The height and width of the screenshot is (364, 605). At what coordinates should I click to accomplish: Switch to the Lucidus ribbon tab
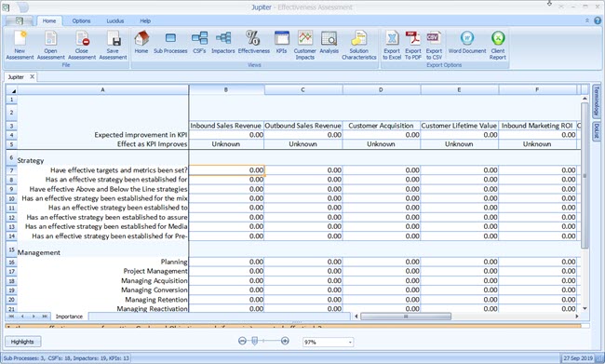pyautogui.click(x=115, y=20)
